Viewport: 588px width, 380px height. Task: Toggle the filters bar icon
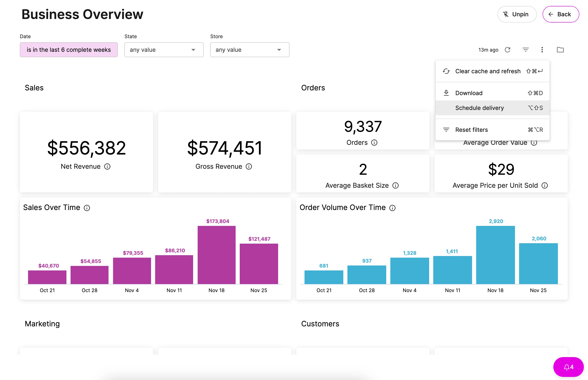525,50
